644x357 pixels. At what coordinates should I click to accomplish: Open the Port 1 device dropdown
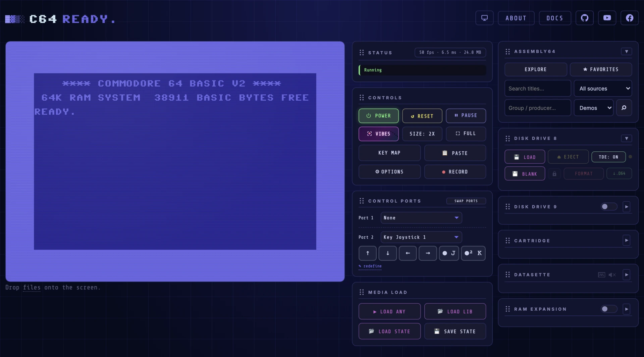point(421,218)
